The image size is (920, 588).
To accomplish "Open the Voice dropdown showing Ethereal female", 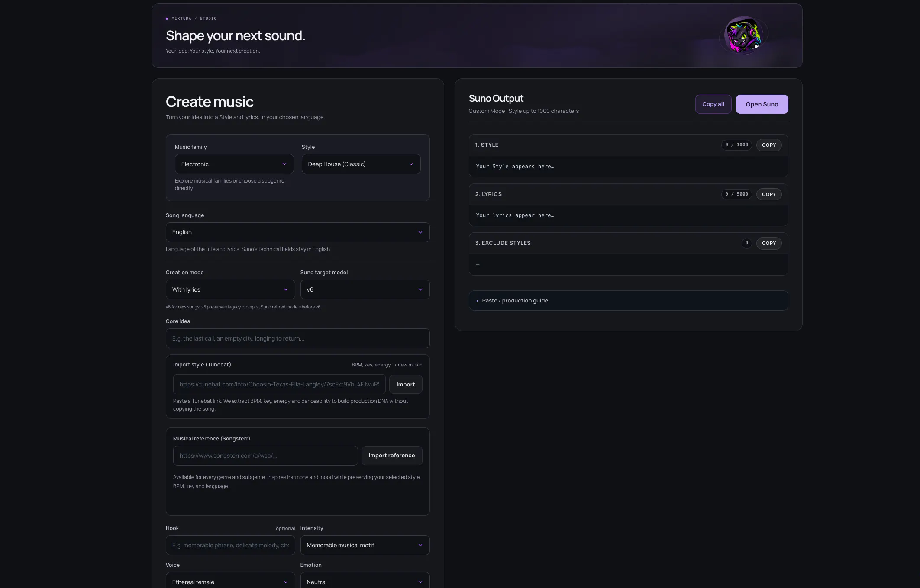I will [230, 581].
